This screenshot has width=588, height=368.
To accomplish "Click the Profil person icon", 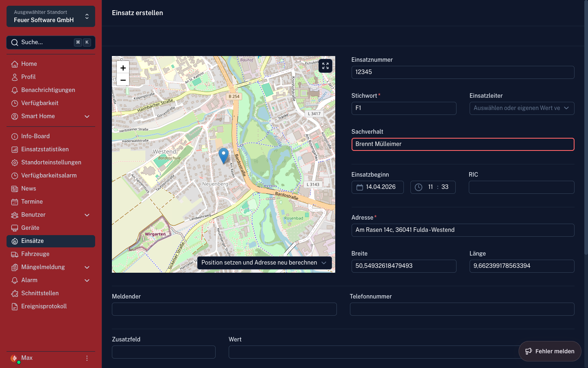I will (15, 77).
